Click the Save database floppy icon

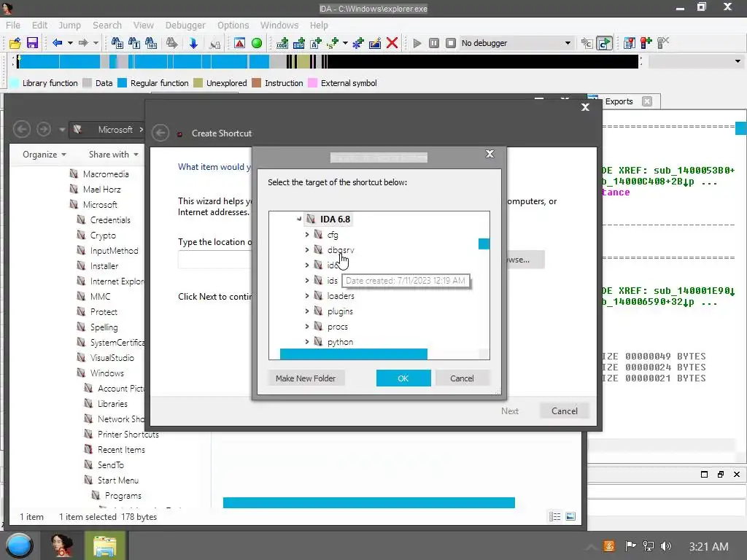(32, 43)
